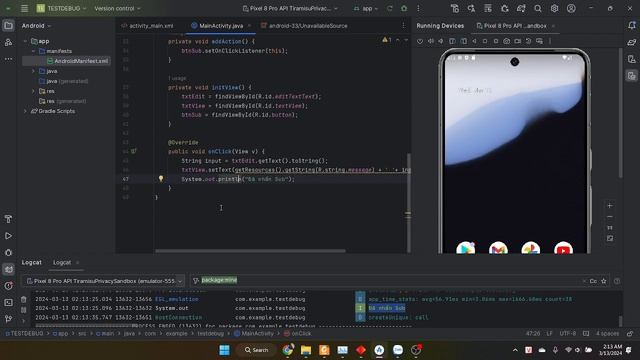Switch to the android-33/UnavailableSource tab
The image size is (640, 360).
304,26
